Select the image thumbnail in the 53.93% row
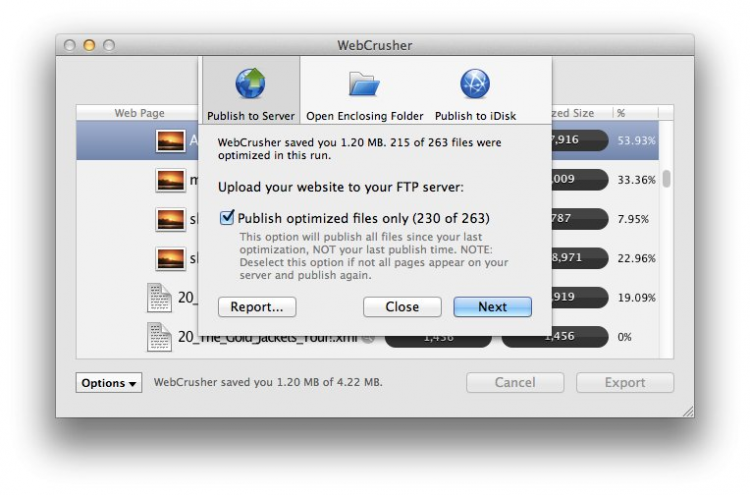The image size is (750, 495). 170,141
